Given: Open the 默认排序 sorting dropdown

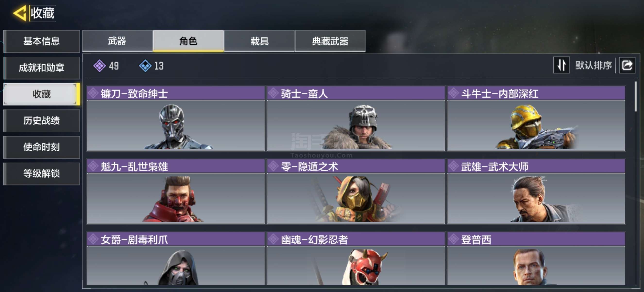Looking at the screenshot, I should pos(593,65).
